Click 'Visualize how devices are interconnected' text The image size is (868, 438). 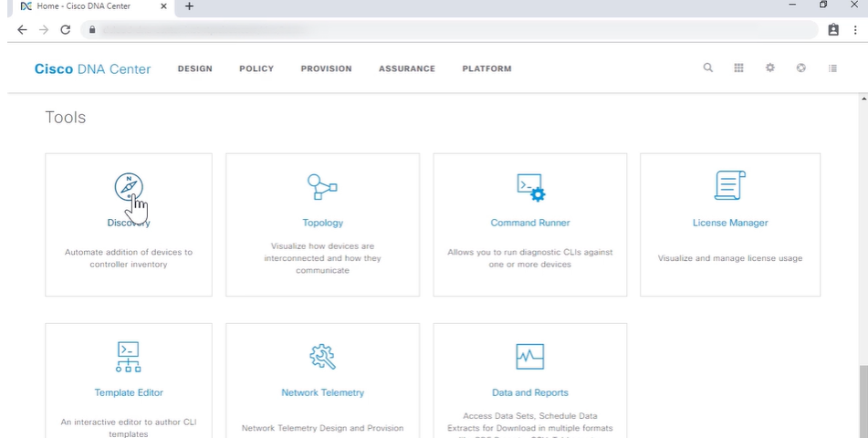click(322, 258)
